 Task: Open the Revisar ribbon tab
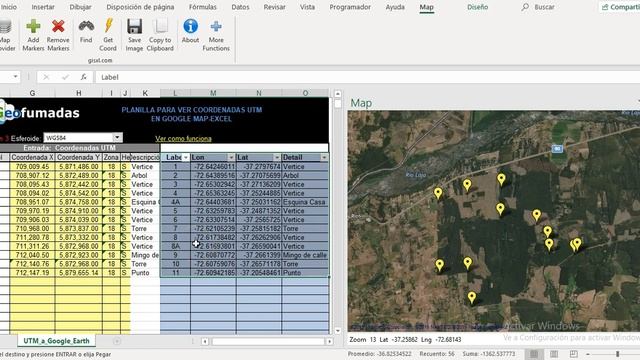click(274, 7)
